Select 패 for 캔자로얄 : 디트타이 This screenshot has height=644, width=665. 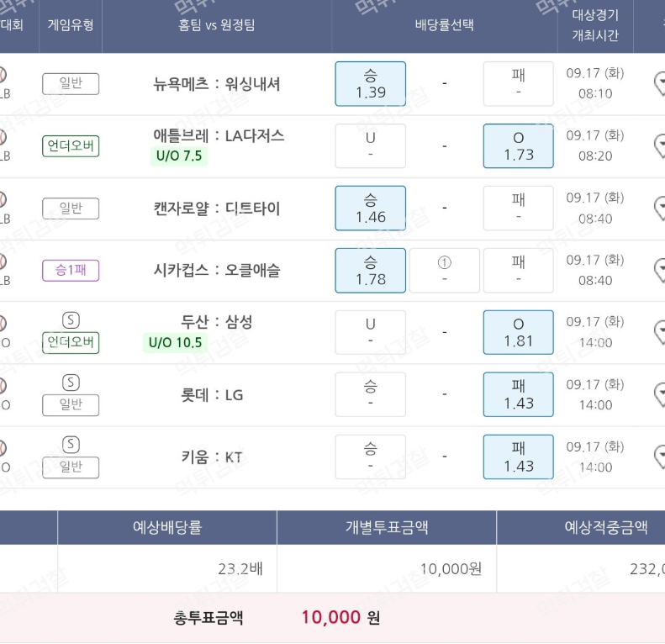(x=518, y=208)
